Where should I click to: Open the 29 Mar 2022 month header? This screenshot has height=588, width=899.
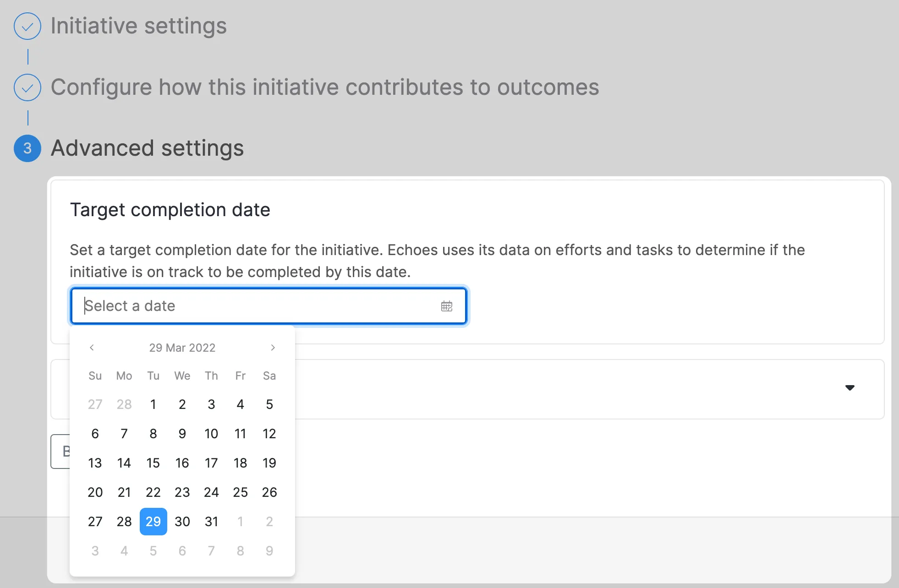click(182, 348)
